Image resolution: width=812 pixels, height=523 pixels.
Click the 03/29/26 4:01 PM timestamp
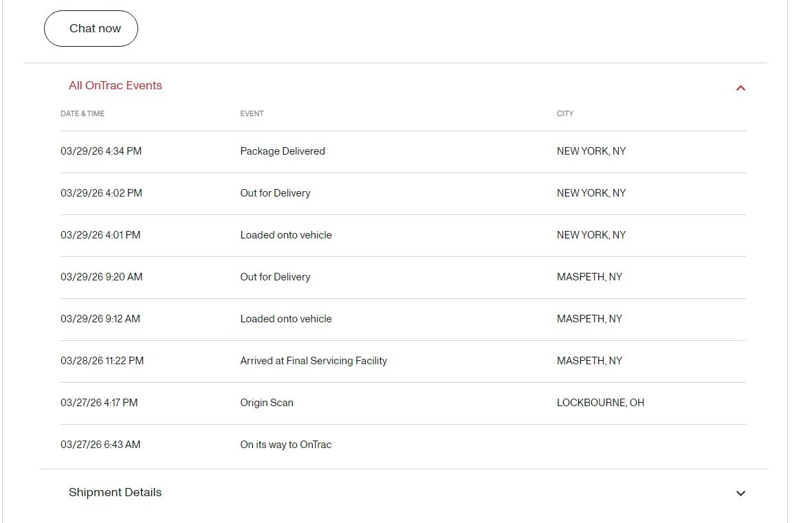[x=100, y=235]
